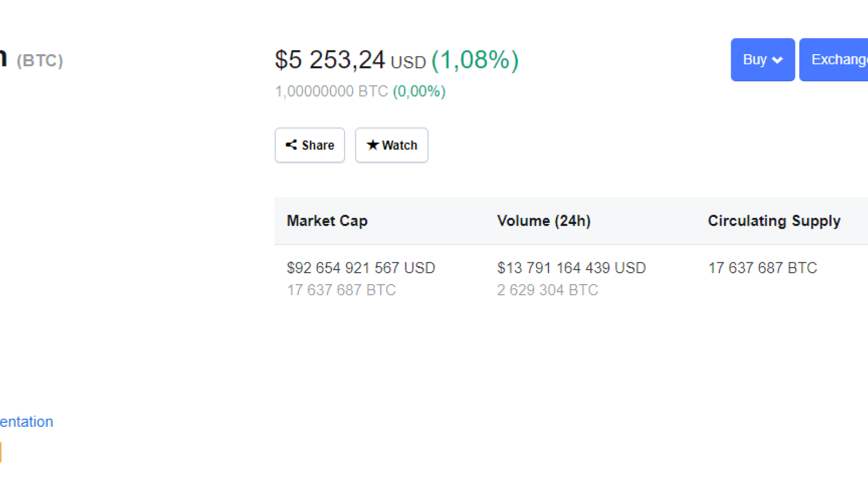The height and width of the screenshot is (488, 868).
Task: Click the (BTC) ticker symbol label
Action: [40, 60]
